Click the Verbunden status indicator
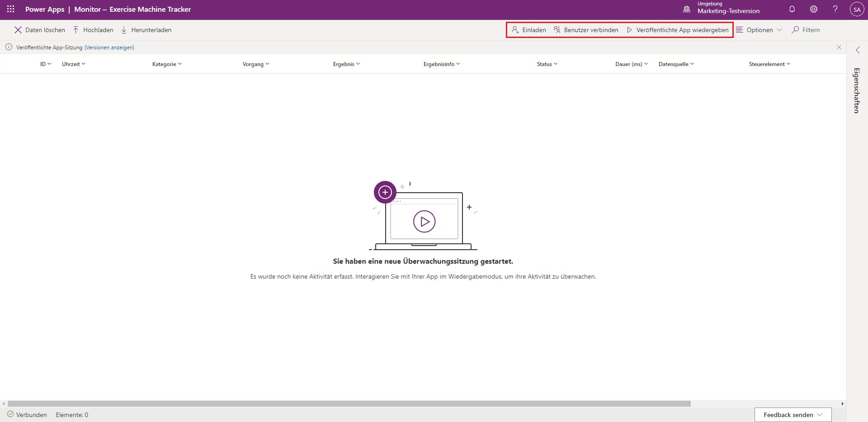The height and width of the screenshot is (422, 868). click(x=27, y=415)
